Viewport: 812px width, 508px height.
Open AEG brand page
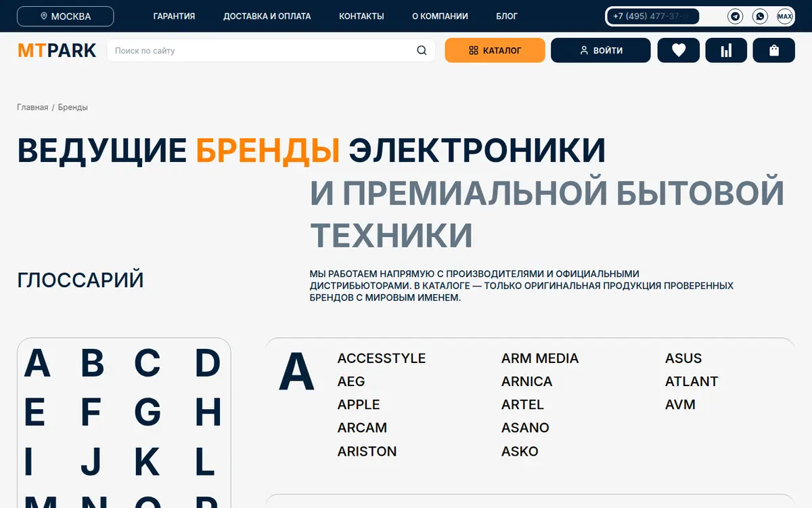click(351, 381)
